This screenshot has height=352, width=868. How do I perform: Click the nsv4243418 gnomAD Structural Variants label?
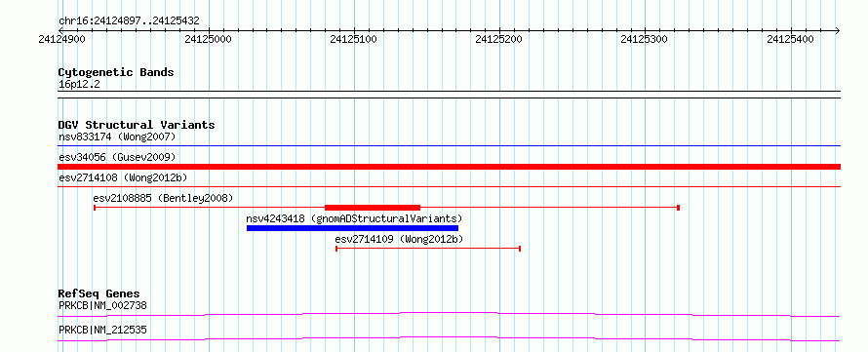pyautogui.click(x=354, y=218)
